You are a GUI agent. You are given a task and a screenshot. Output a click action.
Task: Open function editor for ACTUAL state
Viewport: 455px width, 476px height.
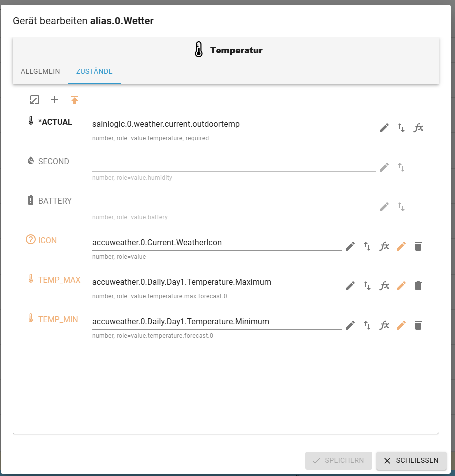point(418,128)
